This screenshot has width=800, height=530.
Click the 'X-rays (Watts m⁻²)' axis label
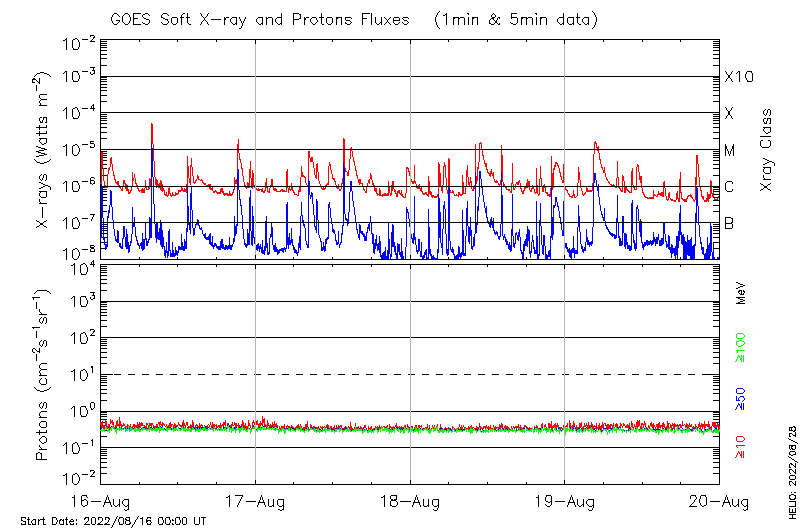pos(43,150)
